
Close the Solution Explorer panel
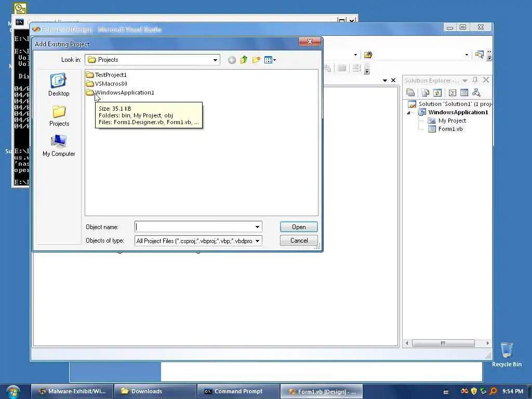[486, 80]
